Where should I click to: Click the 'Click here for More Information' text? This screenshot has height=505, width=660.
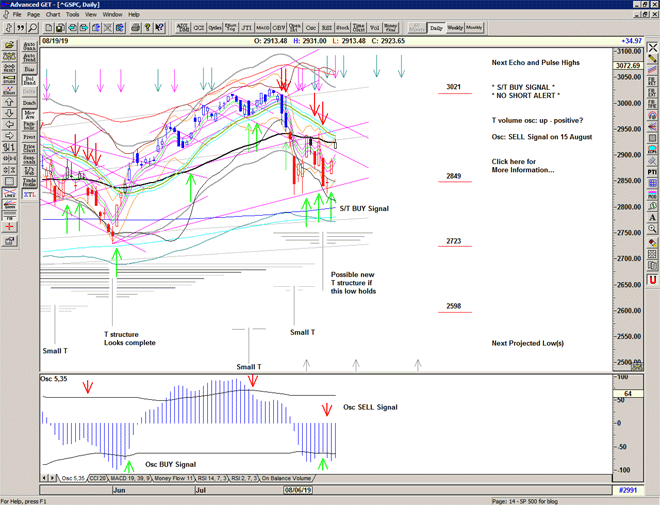(x=527, y=165)
